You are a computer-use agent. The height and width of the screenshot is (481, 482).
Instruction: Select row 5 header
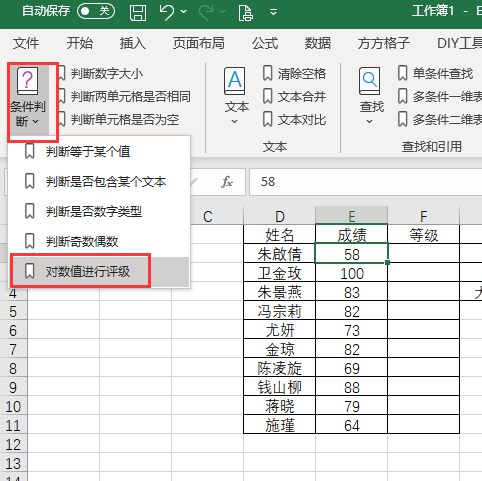click(x=13, y=312)
